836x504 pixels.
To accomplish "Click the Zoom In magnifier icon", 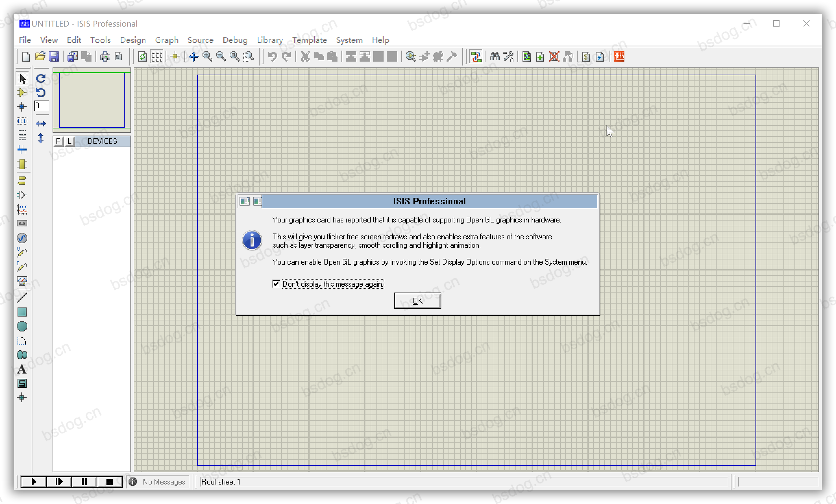I will 207,57.
